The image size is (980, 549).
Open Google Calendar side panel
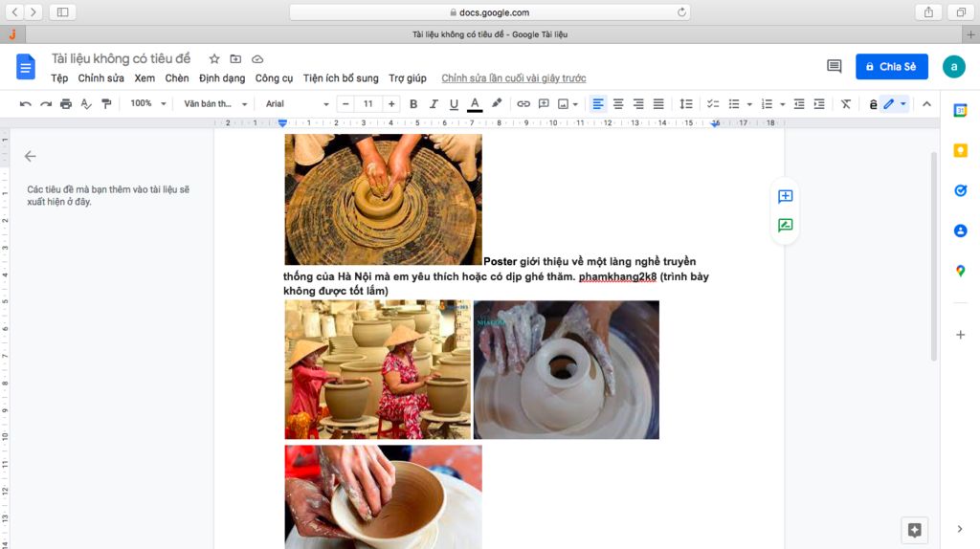960,111
